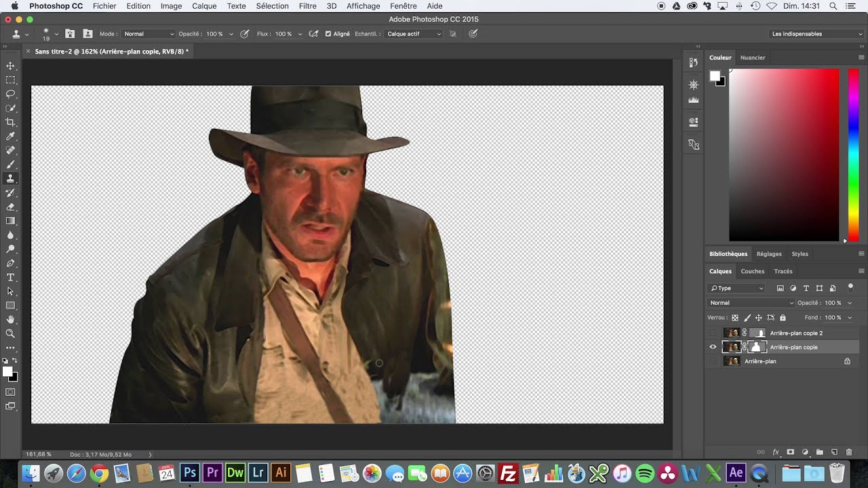Toggle lock transparent pixels
The width and height of the screenshot is (868, 488).
pyautogui.click(x=735, y=317)
